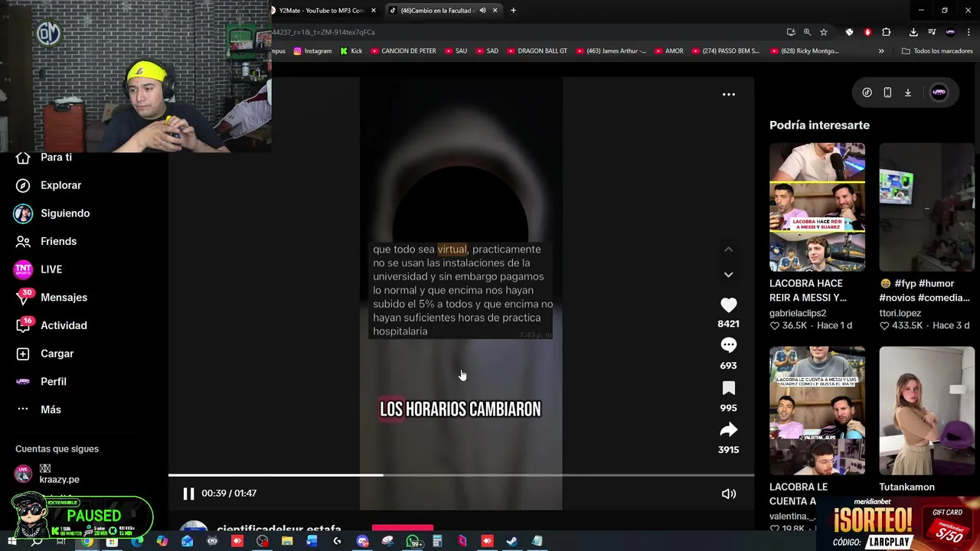Viewport: 980px width, 551px height.
Task: Mute the tab via its audio icon
Action: point(482,11)
